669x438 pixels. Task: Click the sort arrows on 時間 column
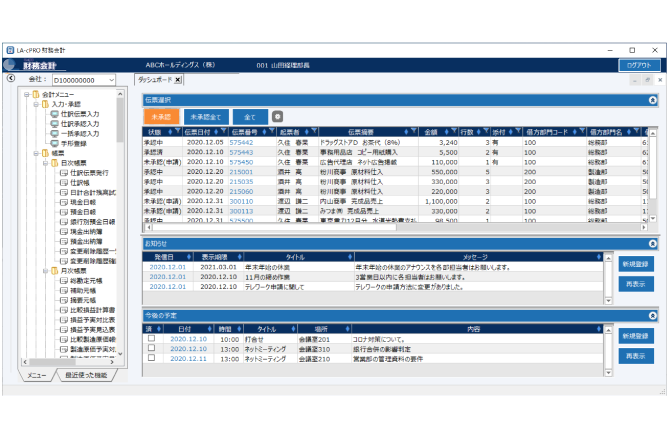pos(239,329)
